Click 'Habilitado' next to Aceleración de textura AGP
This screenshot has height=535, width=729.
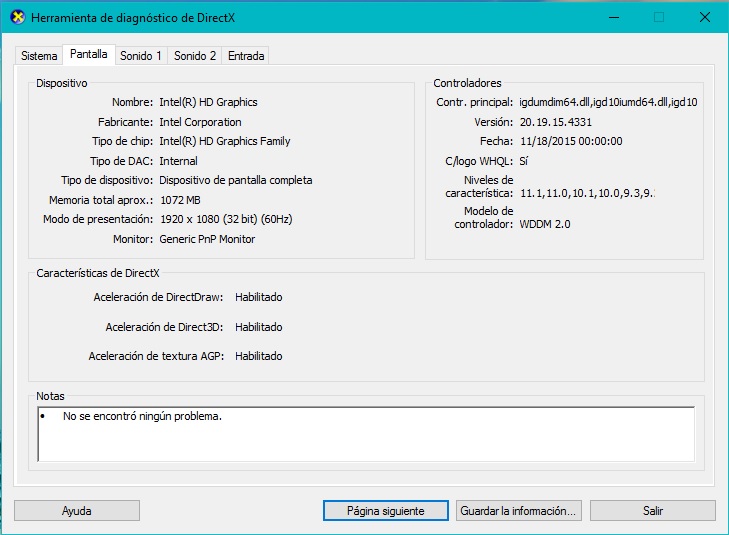point(258,356)
